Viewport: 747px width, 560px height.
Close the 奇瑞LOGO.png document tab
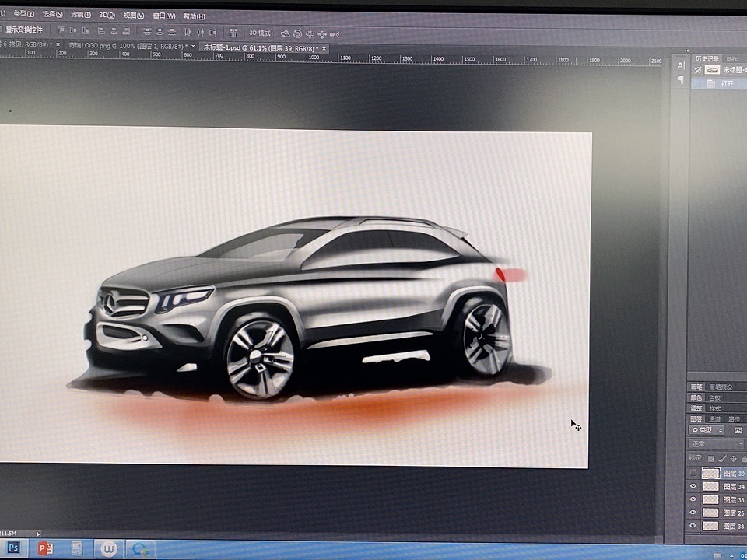click(194, 47)
